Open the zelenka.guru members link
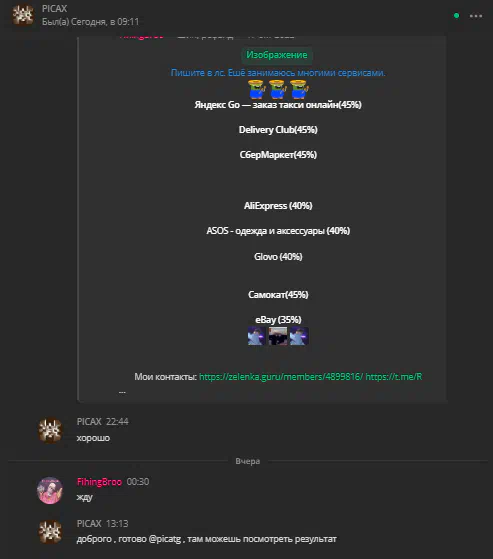The image size is (493, 559). point(281,376)
